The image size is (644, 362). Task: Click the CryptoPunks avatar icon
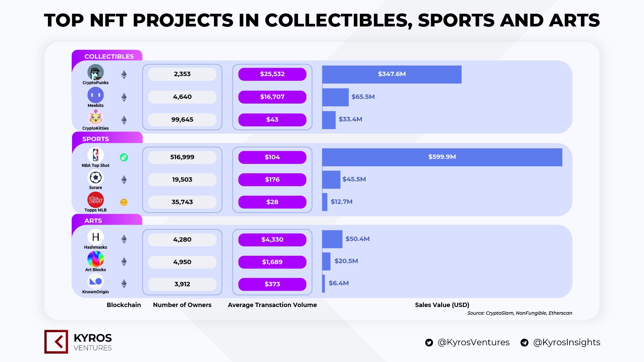coord(96,72)
